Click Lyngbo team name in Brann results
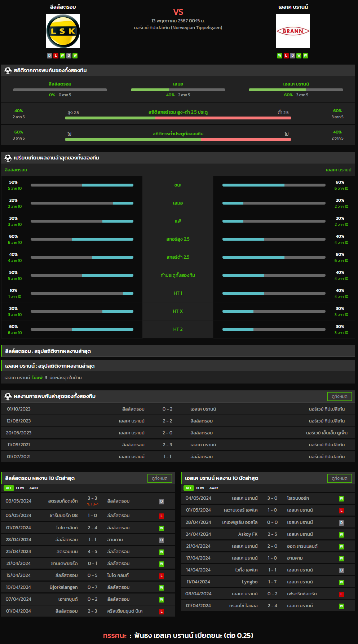Image resolution: width=358 pixels, height=644 pixels. click(249, 582)
